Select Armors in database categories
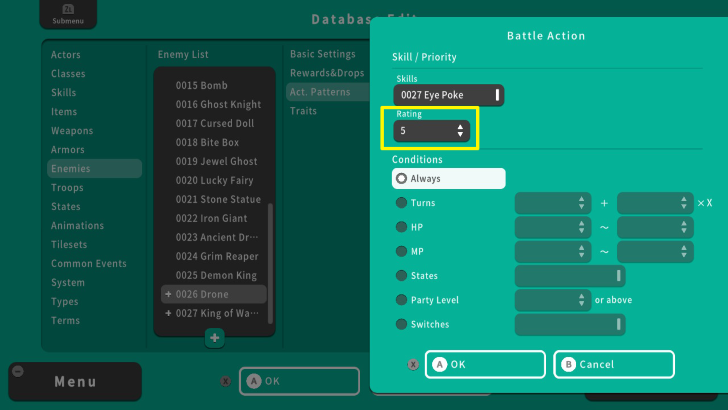 tap(68, 150)
